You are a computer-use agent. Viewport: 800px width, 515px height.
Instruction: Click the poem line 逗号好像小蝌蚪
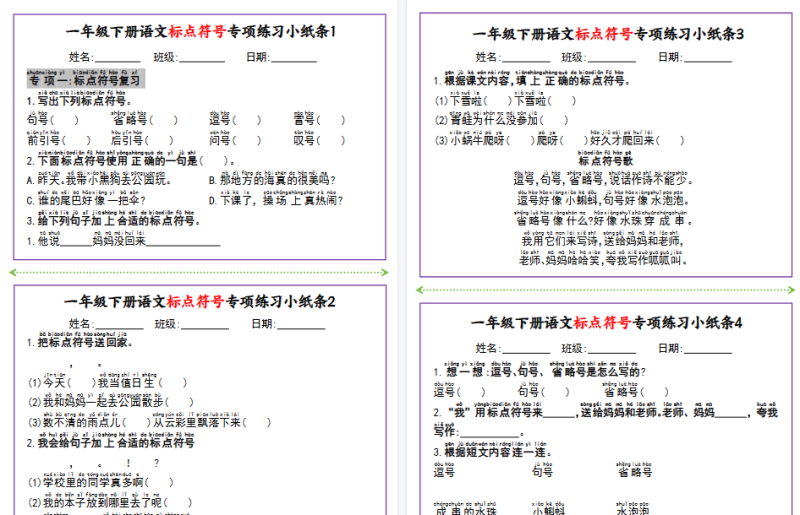tap(604, 200)
